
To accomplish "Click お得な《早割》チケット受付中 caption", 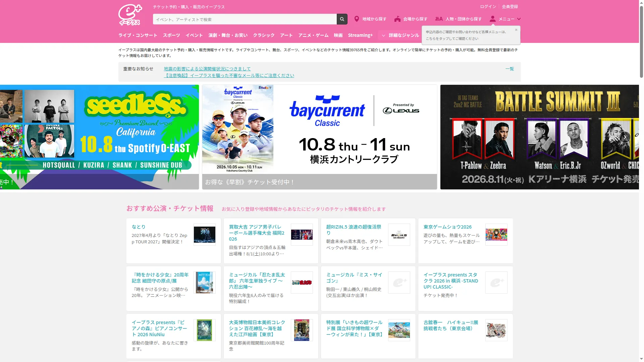I will (x=250, y=182).
